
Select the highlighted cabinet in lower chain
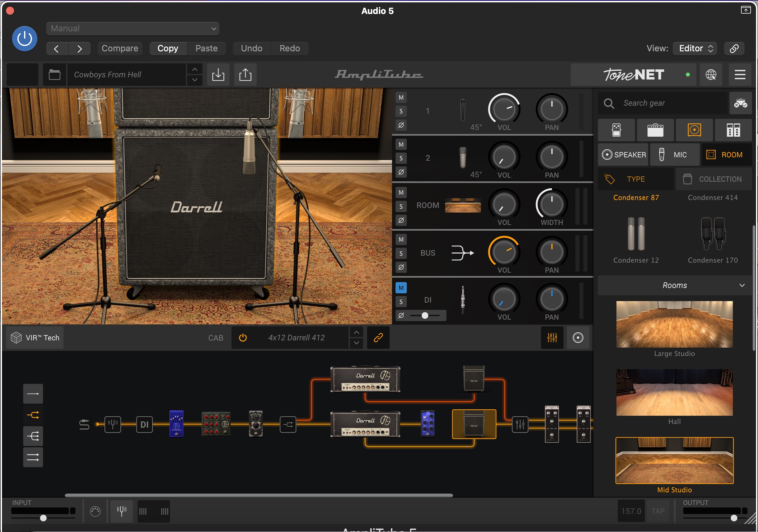tap(474, 424)
